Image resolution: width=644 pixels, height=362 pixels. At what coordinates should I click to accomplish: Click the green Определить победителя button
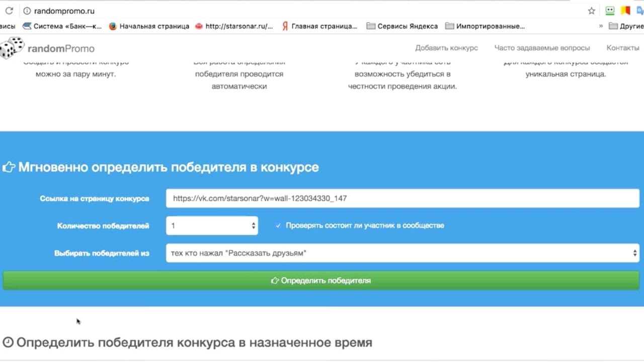(x=321, y=281)
